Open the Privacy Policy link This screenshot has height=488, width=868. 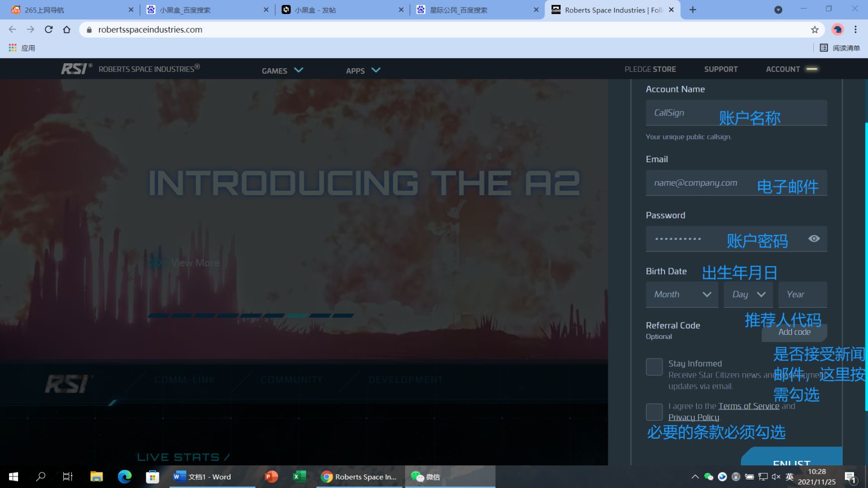694,417
